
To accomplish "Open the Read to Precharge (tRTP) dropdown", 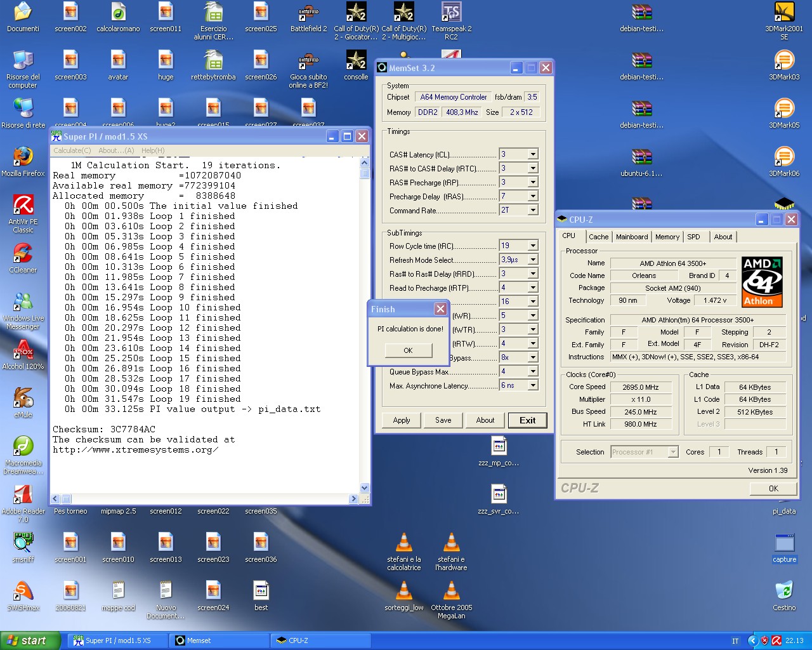I will click(533, 288).
